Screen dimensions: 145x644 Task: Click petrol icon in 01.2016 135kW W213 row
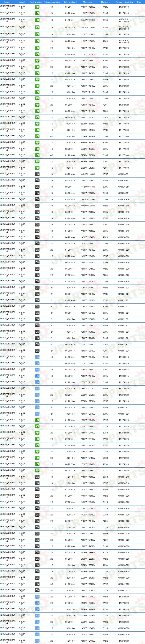pos(37,420)
